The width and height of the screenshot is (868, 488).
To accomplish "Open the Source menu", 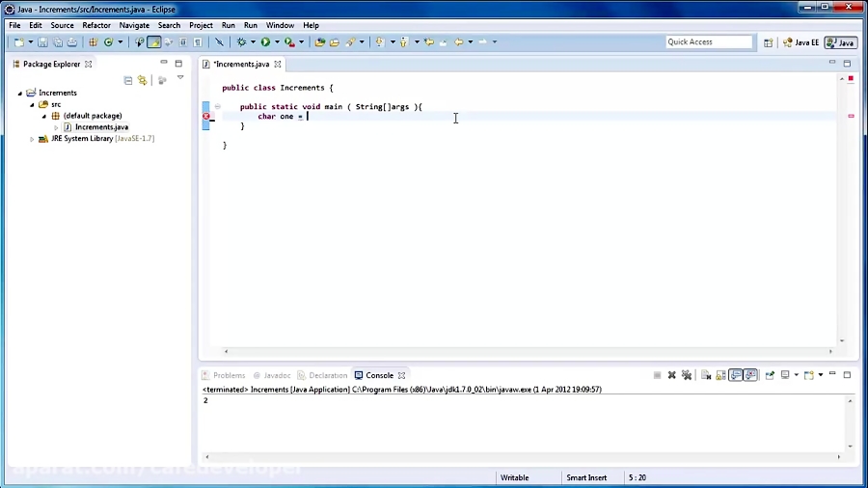I will tap(62, 25).
